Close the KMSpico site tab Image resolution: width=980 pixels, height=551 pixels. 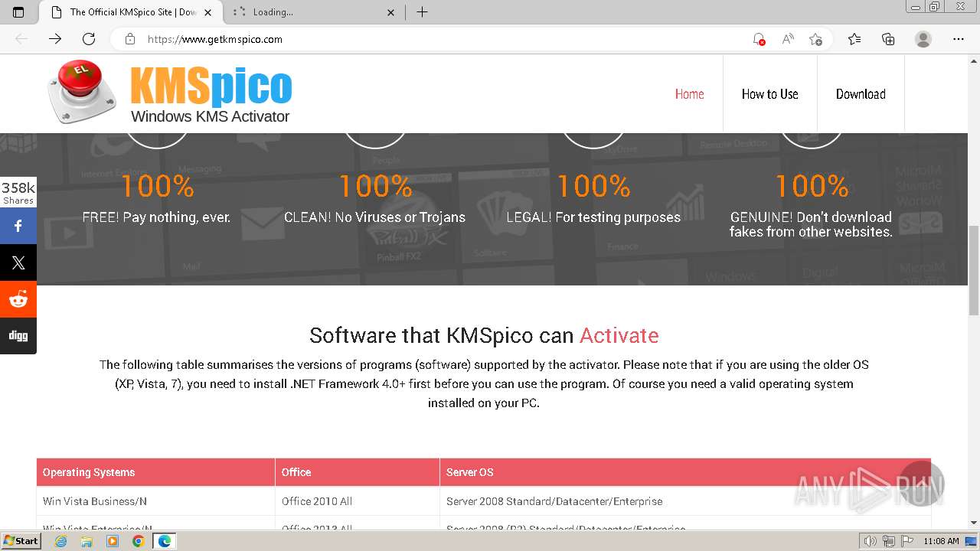point(207,12)
